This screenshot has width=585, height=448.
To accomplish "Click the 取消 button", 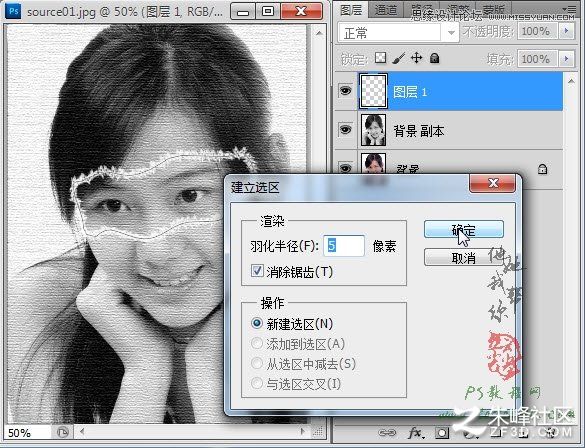I will point(464,257).
